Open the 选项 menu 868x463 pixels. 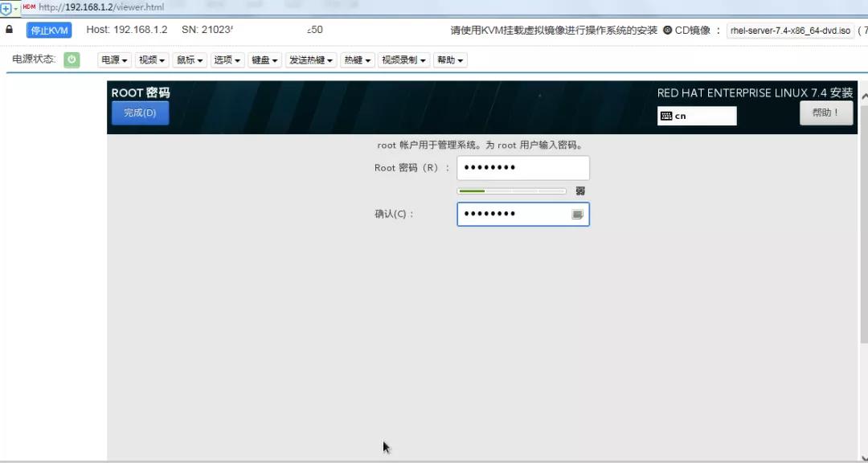coord(227,59)
